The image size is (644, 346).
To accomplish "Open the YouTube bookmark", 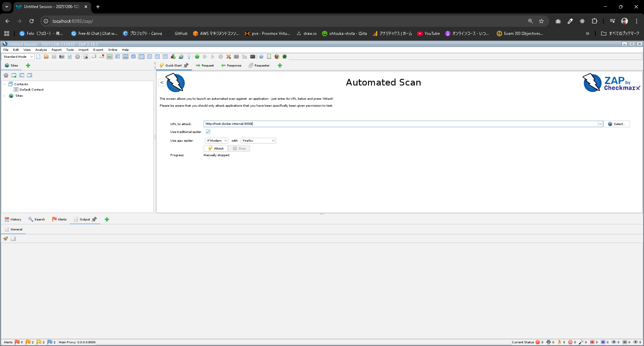I will coord(429,34).
